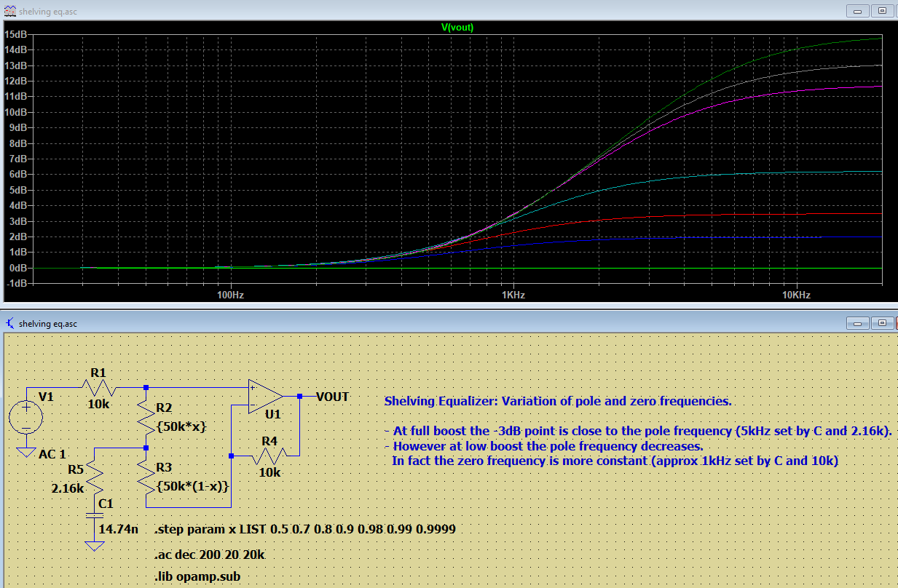This screenshot has width=898, height=588.
Task: Click the 2.16k value of R5
Action: coord(68,489)
